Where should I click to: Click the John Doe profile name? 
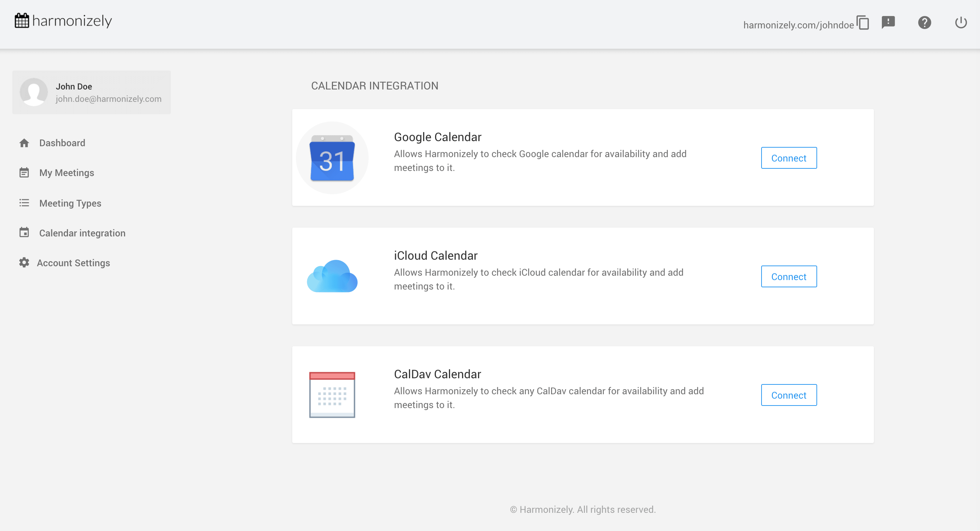click(74, 87)
